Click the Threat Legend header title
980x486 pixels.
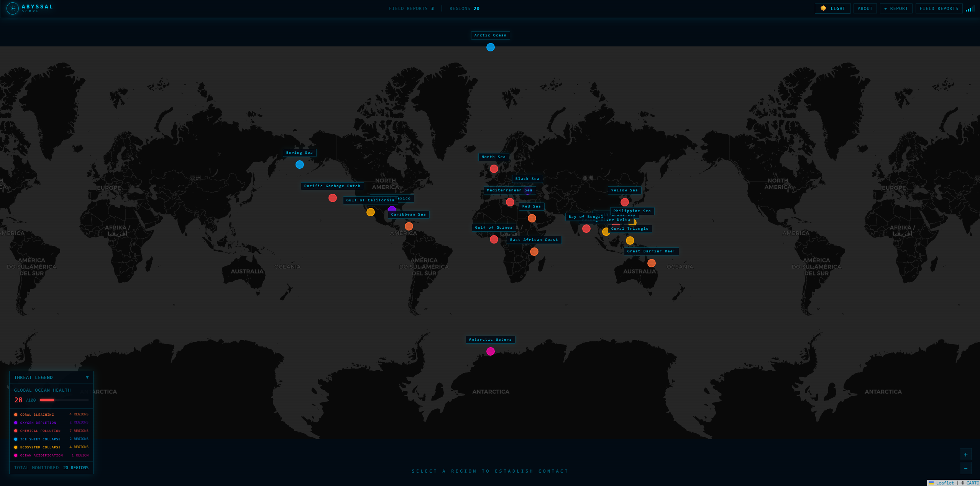(x=33, y=377)
